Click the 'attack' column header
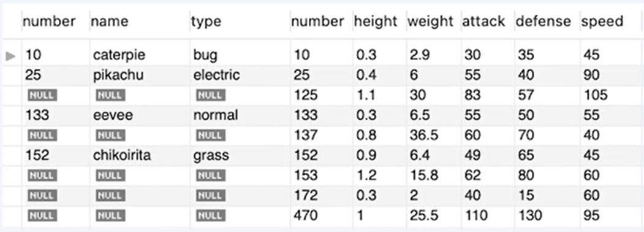This screenshot has height=232, width=644. pyautogui.click(x=483, y=21)
